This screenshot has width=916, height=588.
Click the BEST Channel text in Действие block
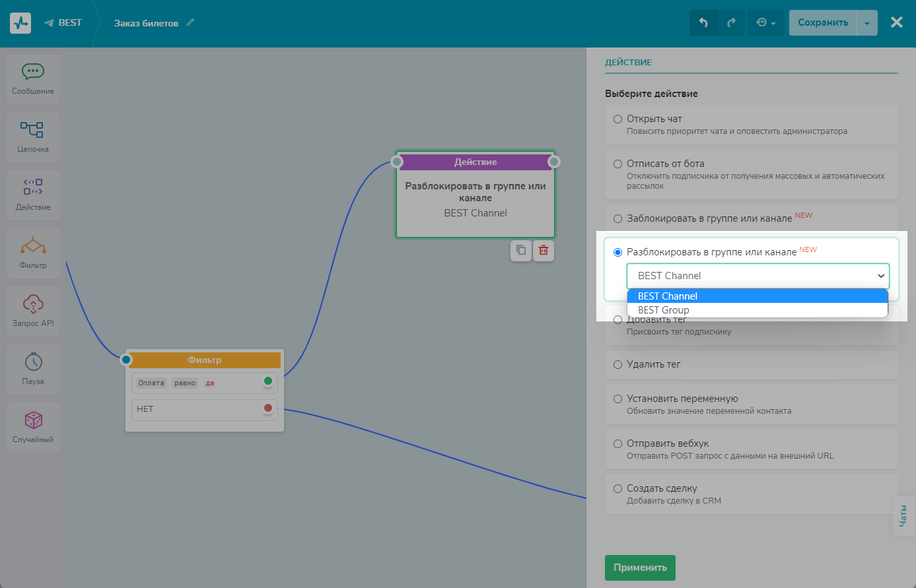[476, 212]
